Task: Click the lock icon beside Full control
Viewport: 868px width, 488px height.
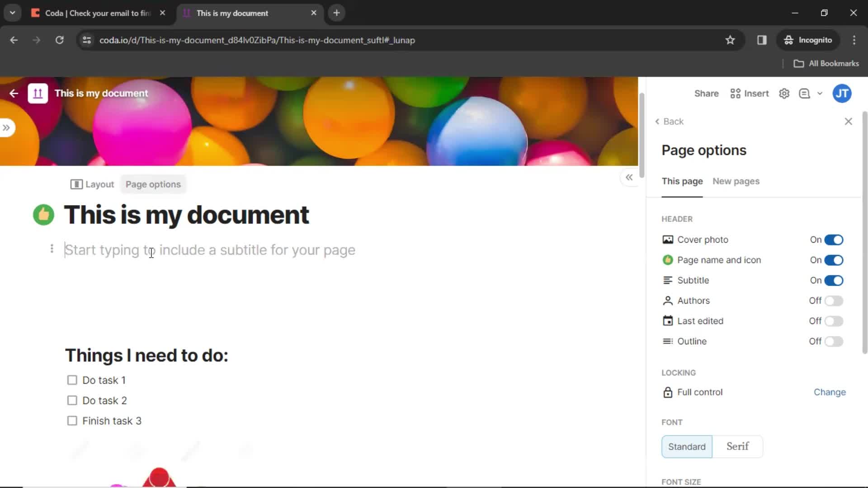Action: tap(668, 392)
